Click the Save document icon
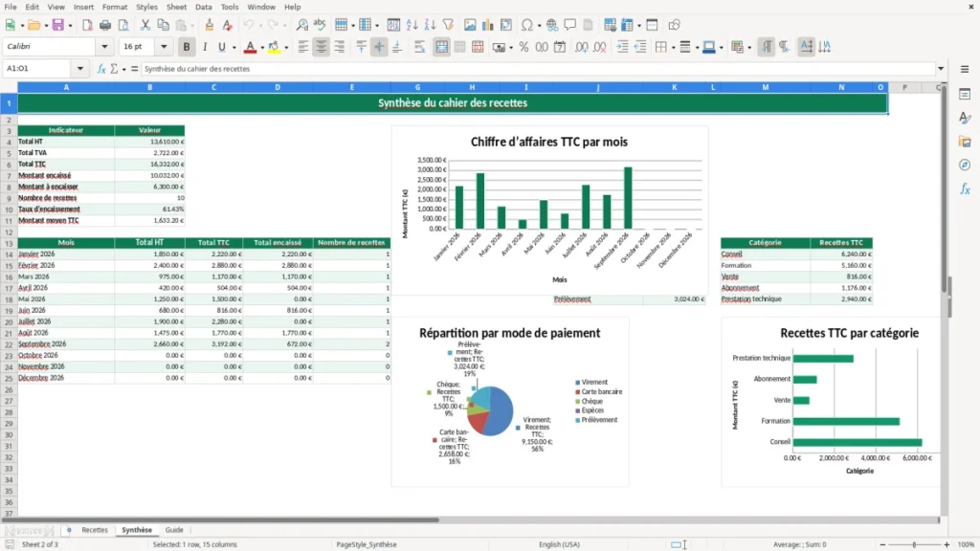This screenshot has height=551, width=980. [57, 25]
